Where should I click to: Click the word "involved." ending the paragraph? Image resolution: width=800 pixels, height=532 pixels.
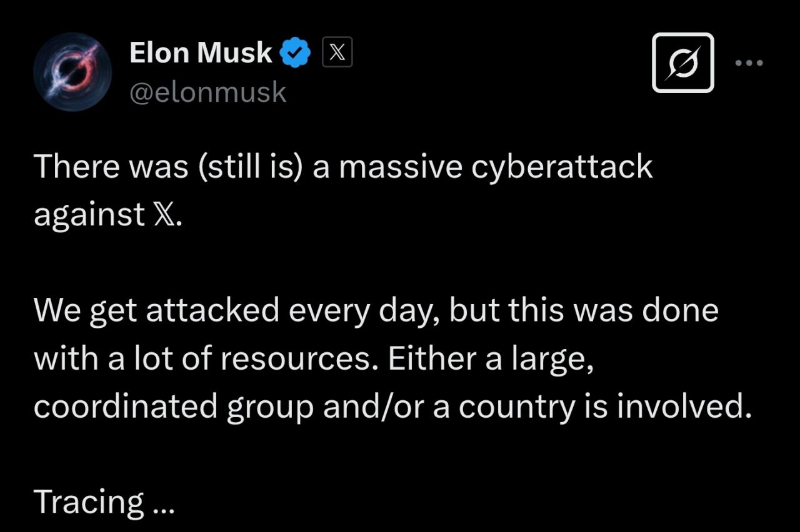click(x=683, y=407)
